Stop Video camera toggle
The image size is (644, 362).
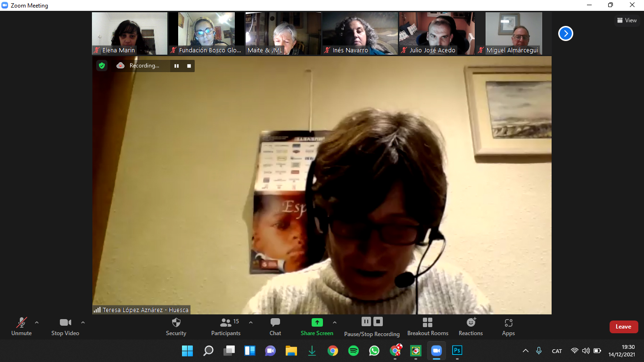coord(65,327)
